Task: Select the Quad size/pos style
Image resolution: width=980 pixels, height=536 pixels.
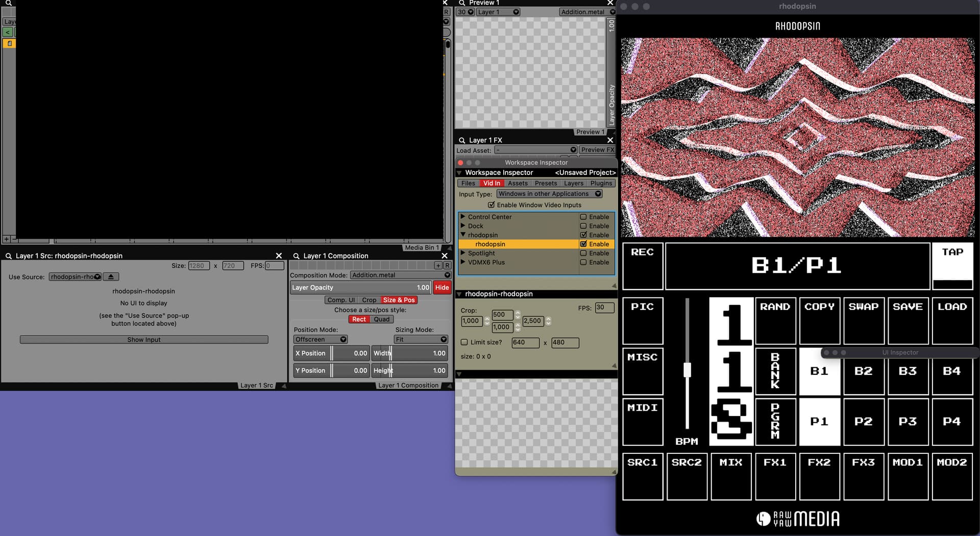Action: tap(381, 320)
